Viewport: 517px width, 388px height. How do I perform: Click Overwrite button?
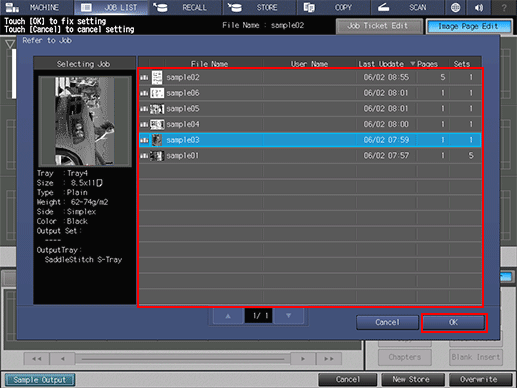(480, 380)
